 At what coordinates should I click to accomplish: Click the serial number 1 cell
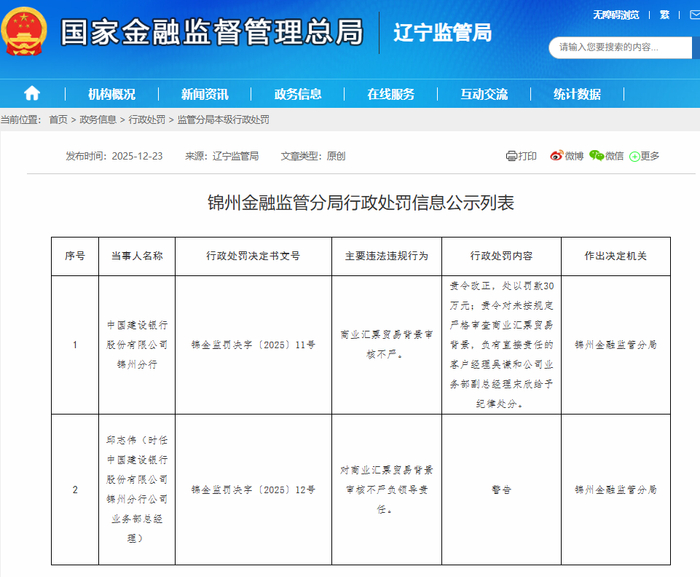point(75,345)
